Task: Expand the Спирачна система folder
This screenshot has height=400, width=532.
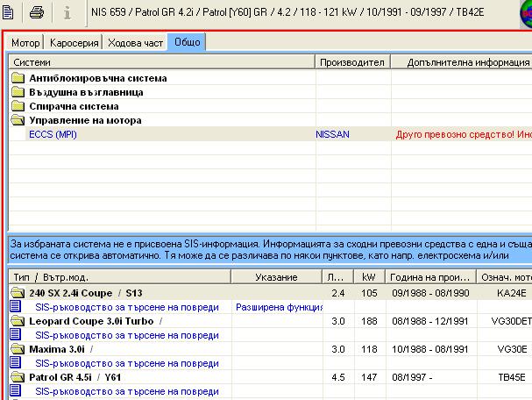Action: (18, 106)
